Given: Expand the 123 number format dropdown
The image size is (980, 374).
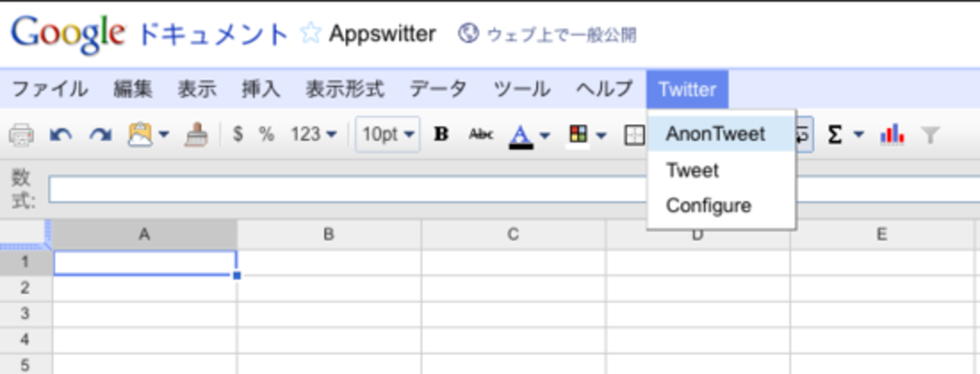Looking at the screenshot, I should 314,134.
